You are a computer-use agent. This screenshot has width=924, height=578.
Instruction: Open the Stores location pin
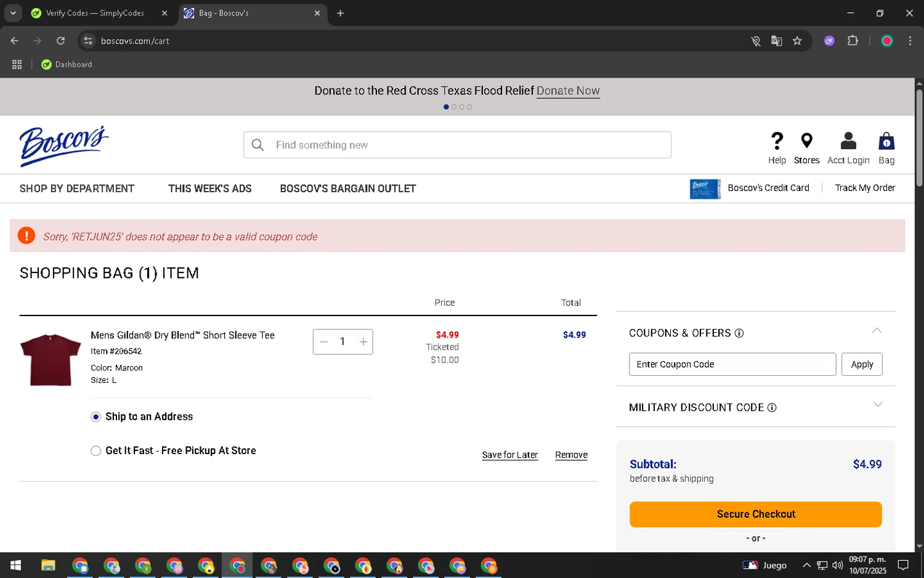click(806, 141)
